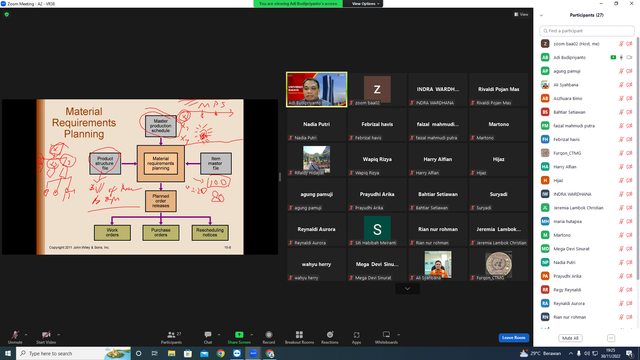Click the shared-screen panel divider handle
The width and height of the screenshot is (640, 360).
tap(280, 177)
